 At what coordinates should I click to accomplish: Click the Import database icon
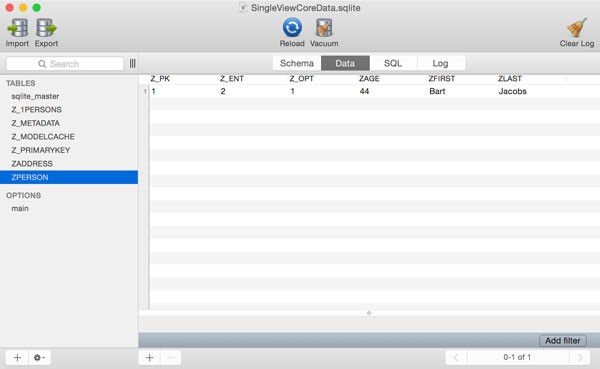[17, 28]
